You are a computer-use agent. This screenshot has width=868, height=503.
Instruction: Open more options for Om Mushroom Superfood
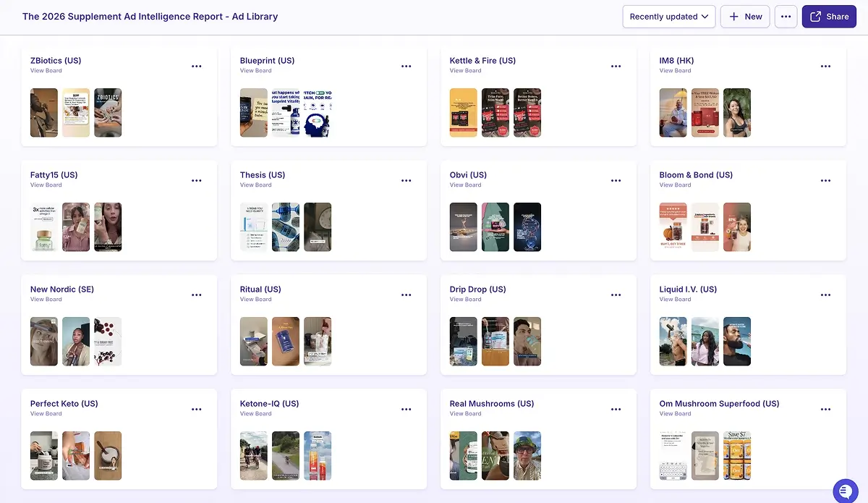[826, 409]
